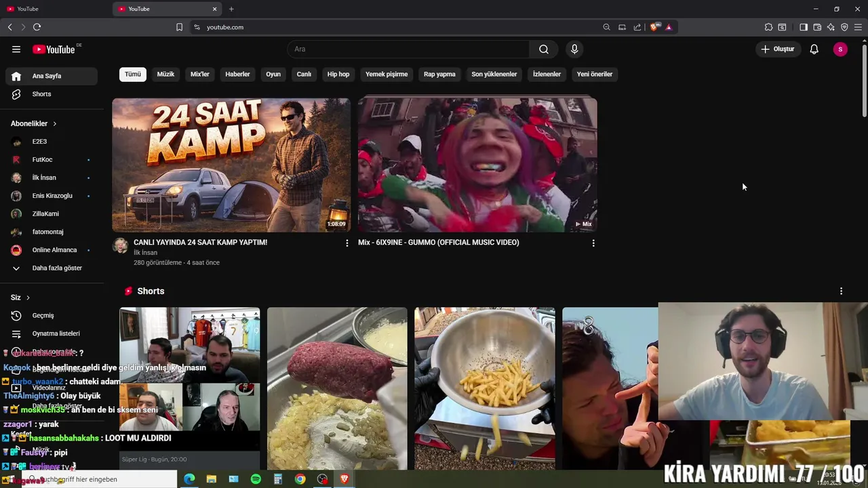
Task: Open Brave Leo AI sparkle icon
Action: pos(831,27)
